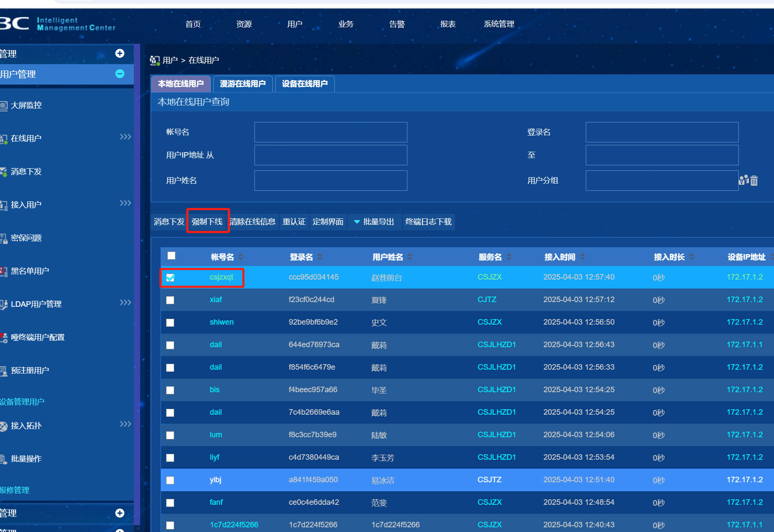The image size is (774, 532).
Task: Go to the 首页 top menu
Action: point(193,24)
